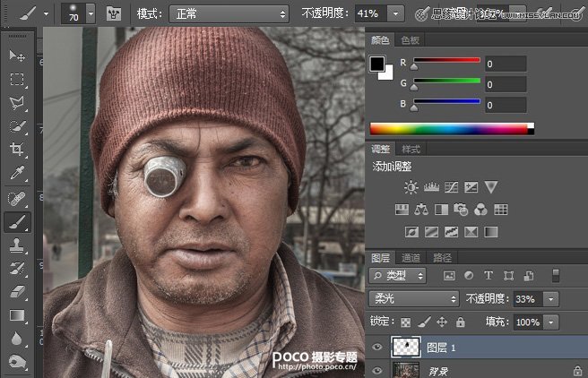Click the R value input field
The image size is (588, 378).
pyautogui.click(x=506, y=64)
